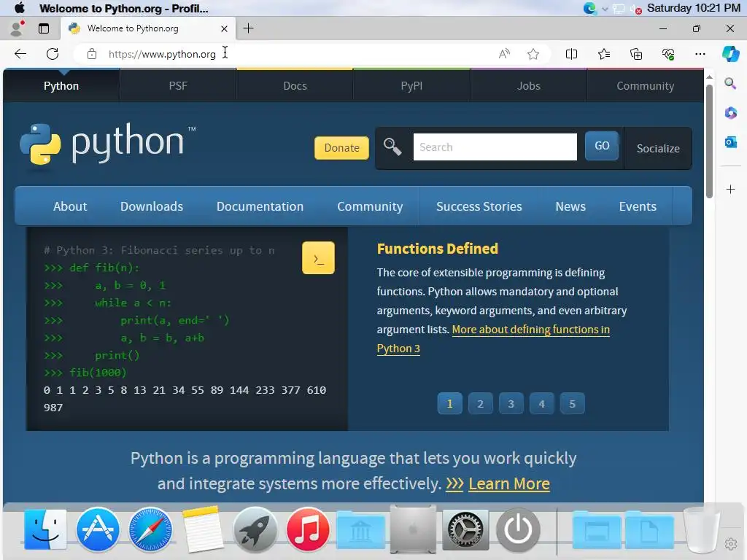Click the yellow Donate button
The height and width of the screenshot is (560, 747).
click(x=341, y=147)
